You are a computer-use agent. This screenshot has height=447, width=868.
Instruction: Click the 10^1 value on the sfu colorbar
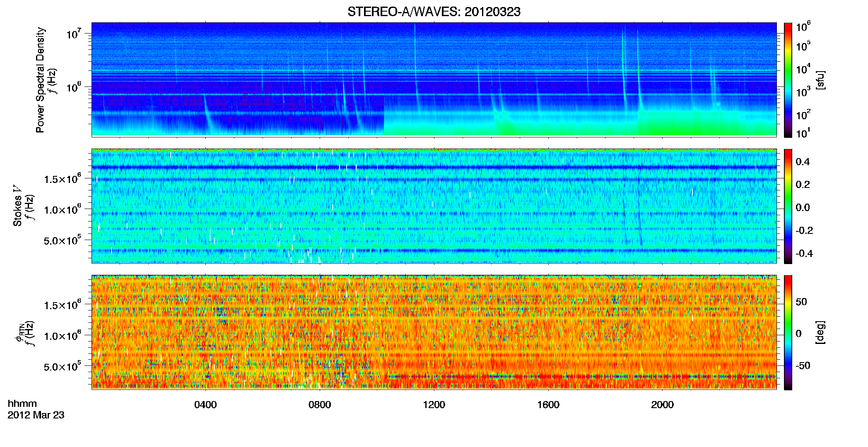pyautogui.click(x=803, y=133)
